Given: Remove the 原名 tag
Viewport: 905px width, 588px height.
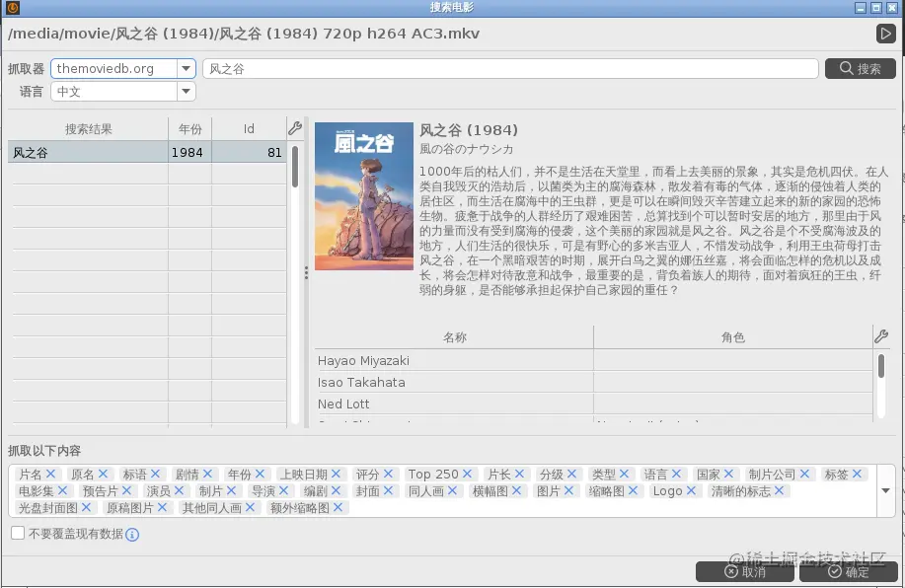Looking at the screenshot, I should coord(103,474).
